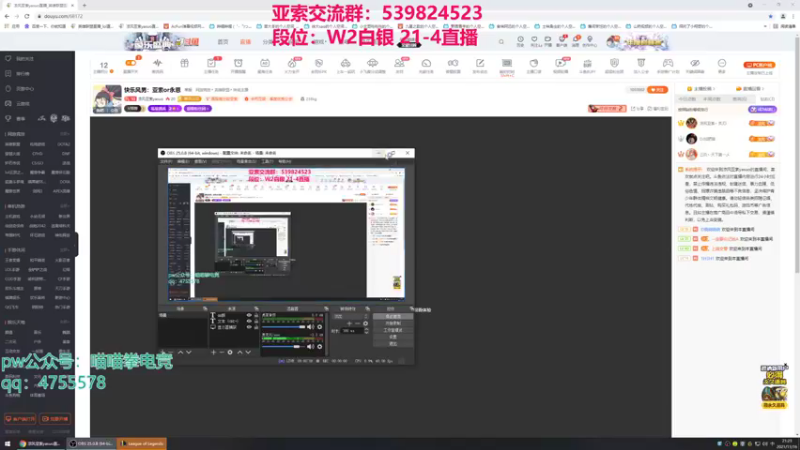Mute second audio mixer channel speaker
This screenshot has width=800, height=450.
[310, 346]
